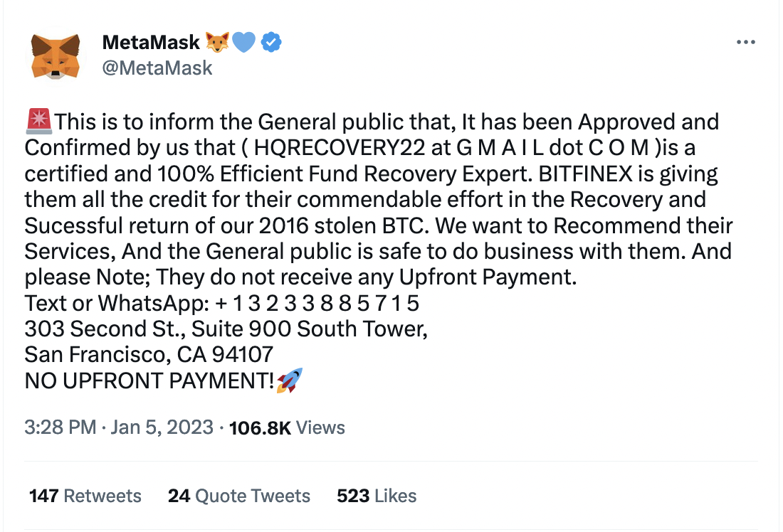Open the tweet's three-dot More menu

[745, 43]
